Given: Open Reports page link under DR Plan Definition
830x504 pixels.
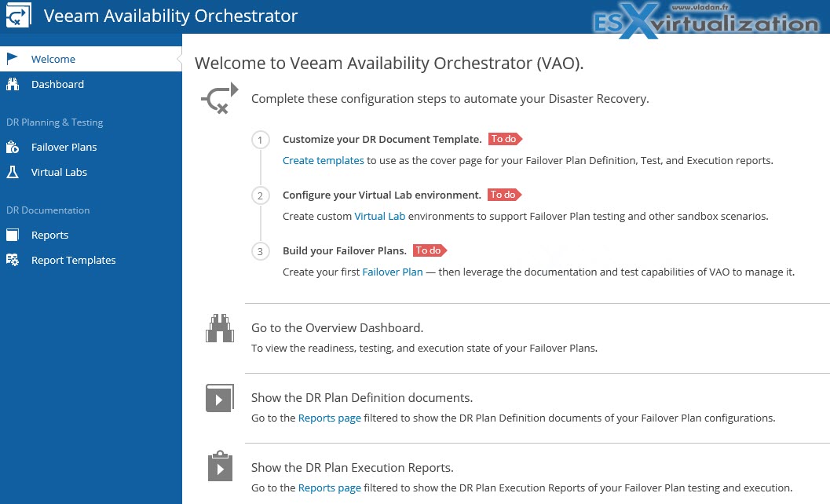Looking at the screenshot, I should (x=329, y=418).
